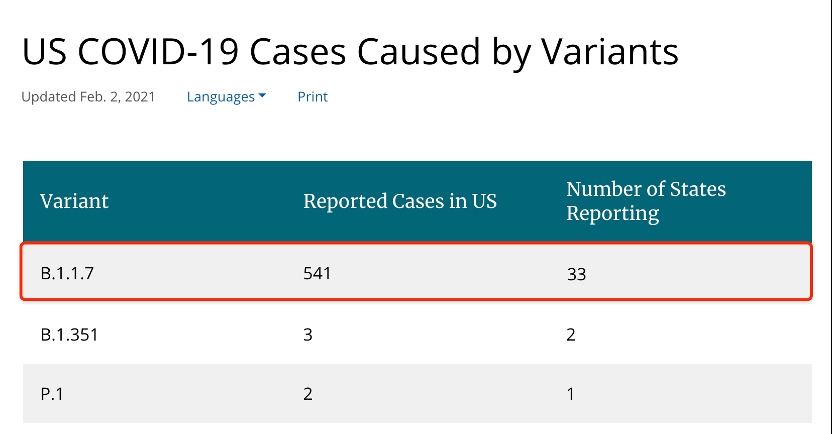
Task: Click the Number of States Reporting header
Action: (646, 201)
